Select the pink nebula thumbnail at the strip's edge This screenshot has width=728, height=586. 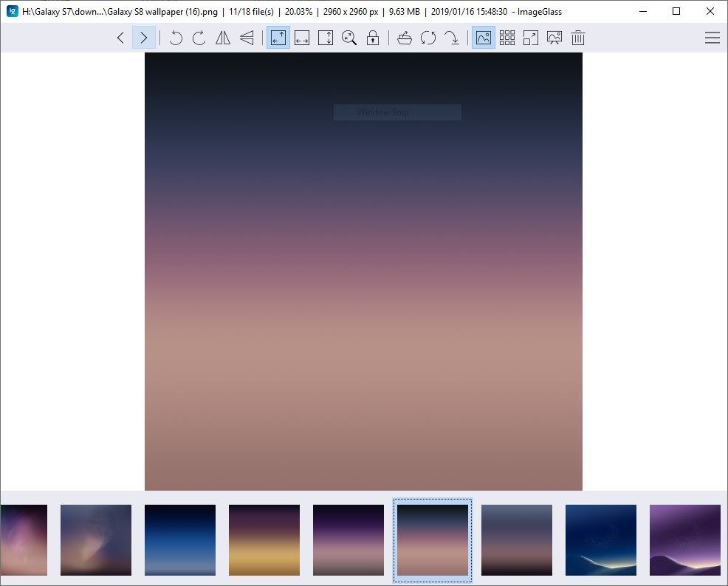tap(24, 540)
